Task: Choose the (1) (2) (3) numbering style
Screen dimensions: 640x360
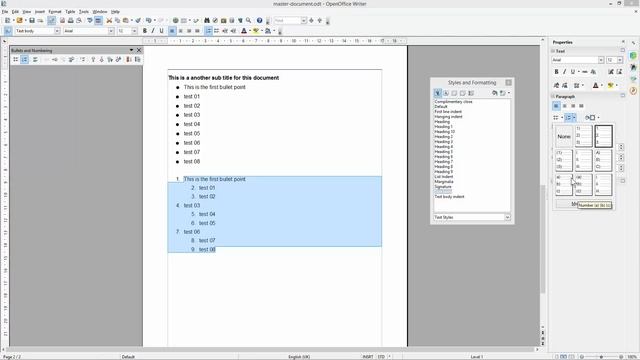Action: point(564,160)
